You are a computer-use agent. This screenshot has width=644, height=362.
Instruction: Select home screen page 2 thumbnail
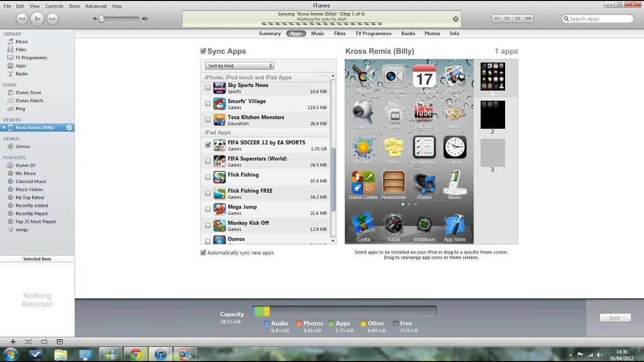coord(493,115)
